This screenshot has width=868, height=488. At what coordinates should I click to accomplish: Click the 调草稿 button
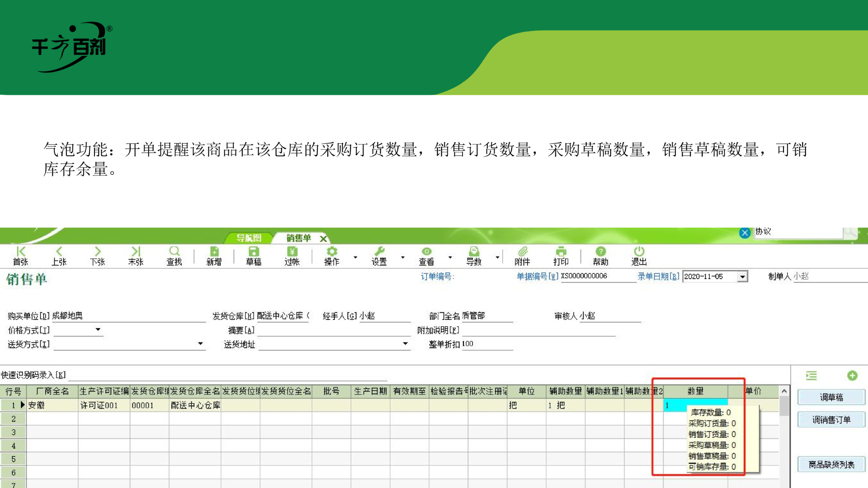[831, 397]
